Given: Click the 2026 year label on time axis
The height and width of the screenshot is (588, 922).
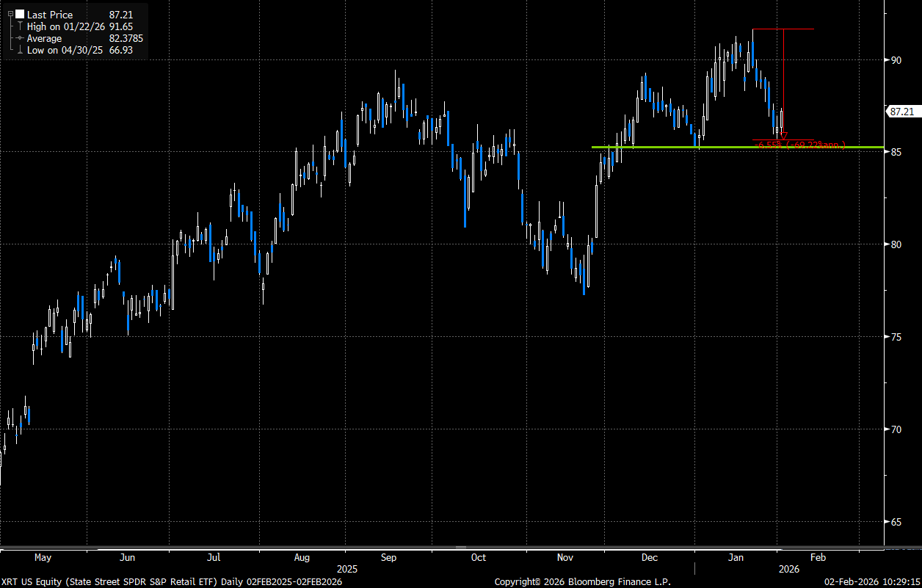Looking at the screenshot, I should [x=789, y=569].
